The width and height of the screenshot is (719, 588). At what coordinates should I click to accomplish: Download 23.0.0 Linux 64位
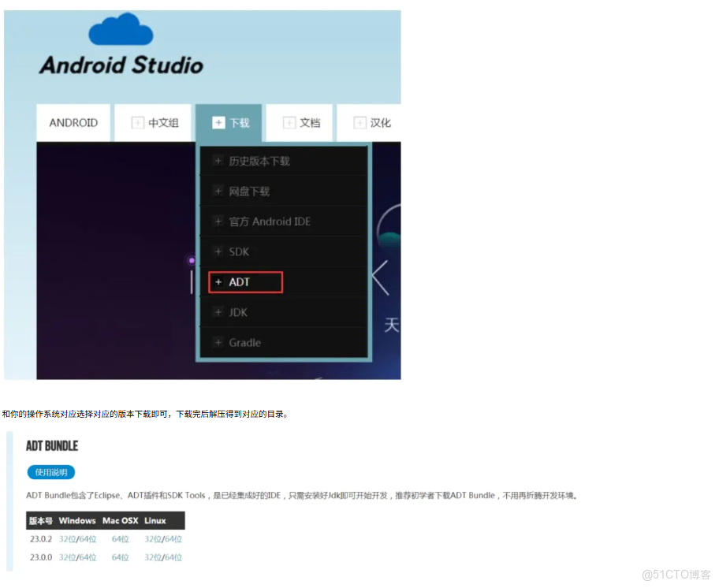point(173,557)
